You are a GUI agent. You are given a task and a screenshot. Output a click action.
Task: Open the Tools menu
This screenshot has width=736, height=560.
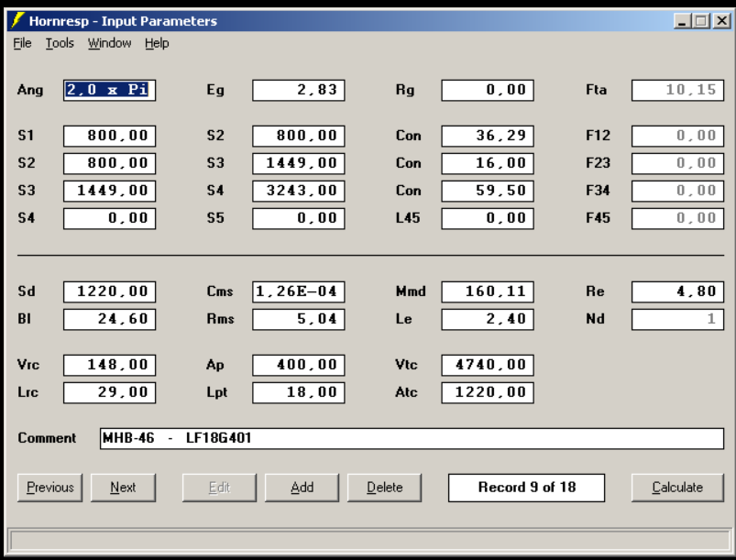[x=60, y=43]
